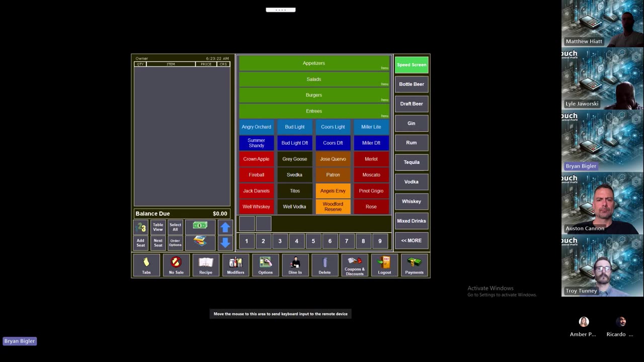The height and width of the screenshot is (362, 644).
Task: Click the green cash bill icon
Action: [x=200, y=226]
